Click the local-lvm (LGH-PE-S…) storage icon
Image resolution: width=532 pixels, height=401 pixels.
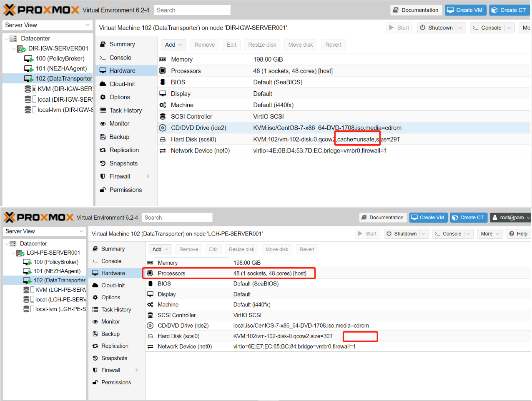click(27, 309)
